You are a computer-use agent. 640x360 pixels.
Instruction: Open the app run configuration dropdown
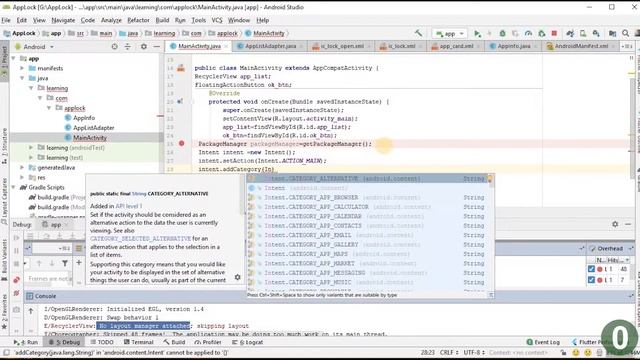tap(449, 33)
